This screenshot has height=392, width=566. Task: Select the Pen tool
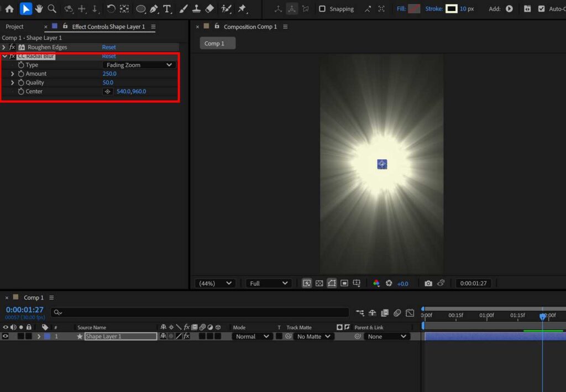point(154,9)
